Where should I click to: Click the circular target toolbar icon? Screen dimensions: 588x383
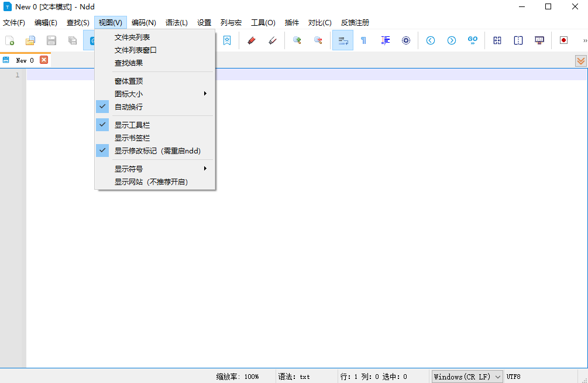click(406, 40)
